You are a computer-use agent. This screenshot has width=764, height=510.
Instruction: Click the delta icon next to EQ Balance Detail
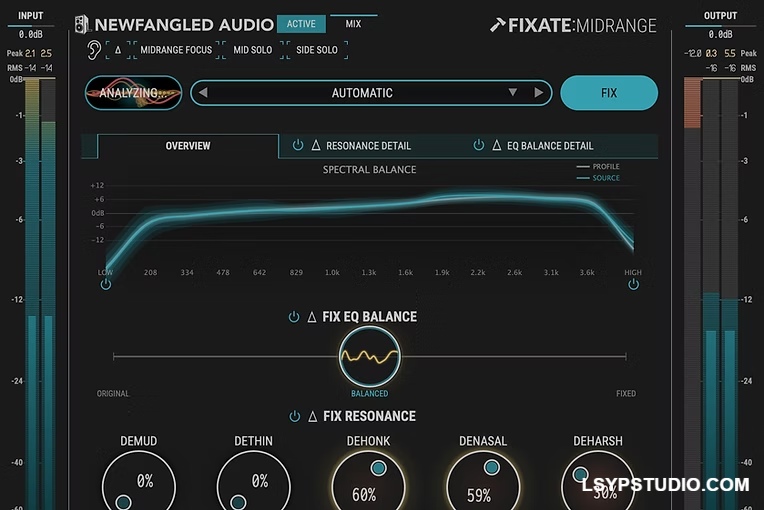pyautogui.click(x=497, y=145)
